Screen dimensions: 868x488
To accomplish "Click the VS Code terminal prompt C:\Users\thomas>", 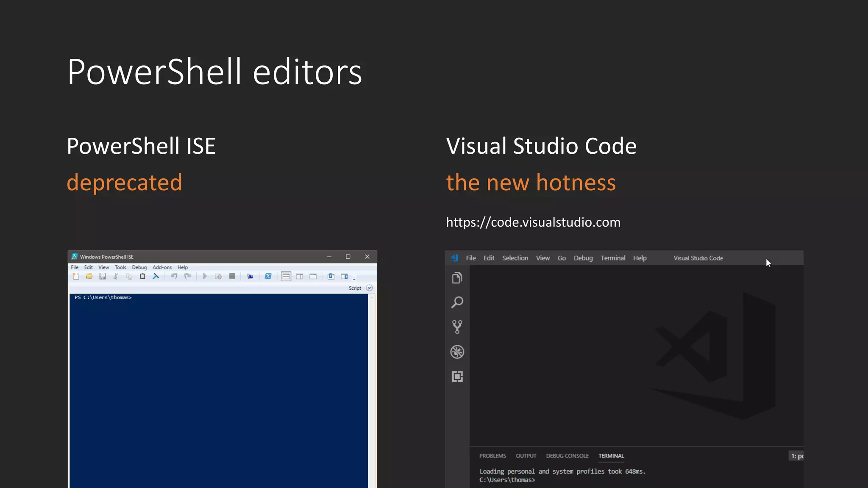I will [507, 480].
